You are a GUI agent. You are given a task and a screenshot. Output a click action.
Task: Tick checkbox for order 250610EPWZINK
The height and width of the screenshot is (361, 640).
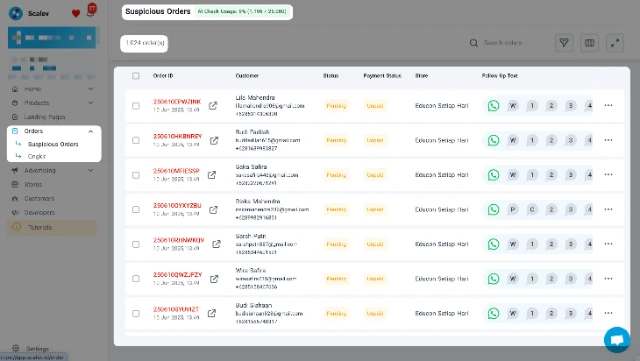click(x=136, y=106)
